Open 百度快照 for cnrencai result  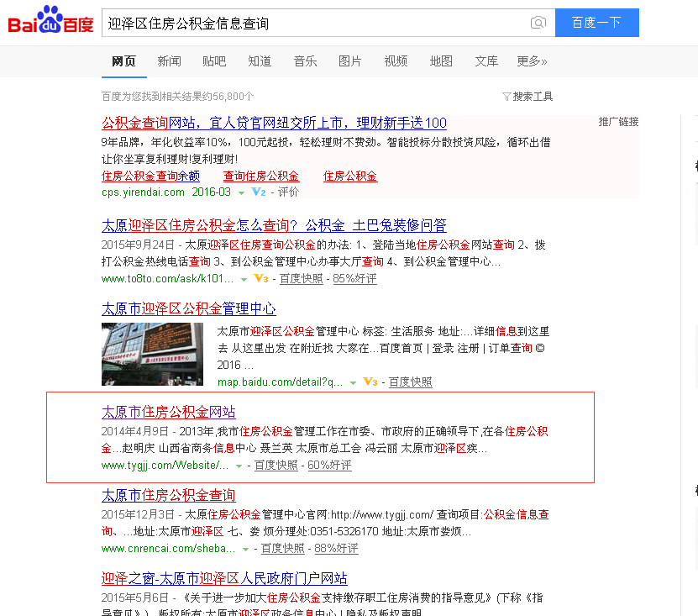[x=283, y=548]
